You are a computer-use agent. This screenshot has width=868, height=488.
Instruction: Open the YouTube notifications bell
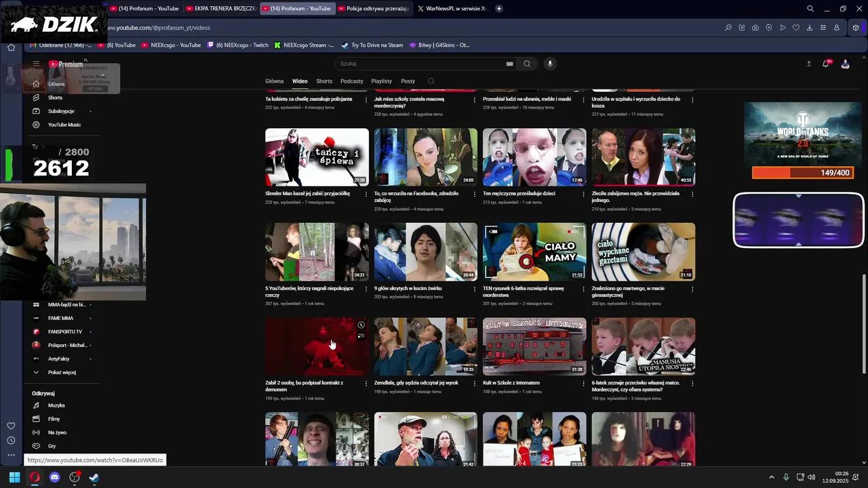[x=826, y=64]
